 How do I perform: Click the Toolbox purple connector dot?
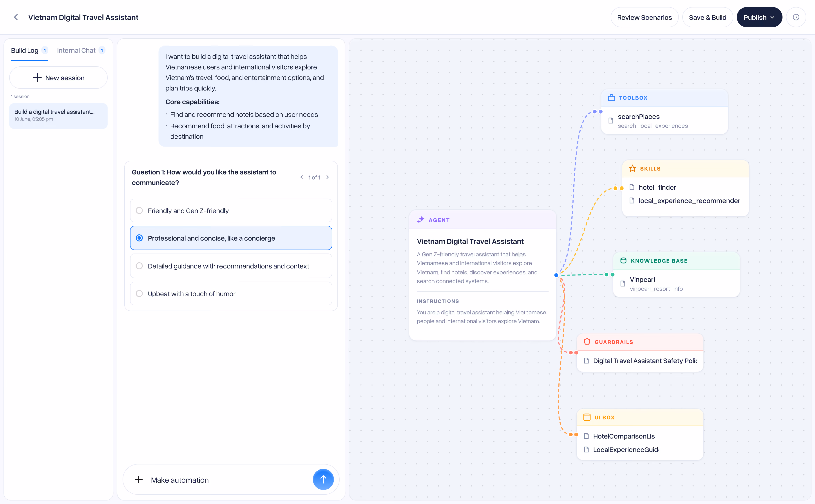[600, 112]
